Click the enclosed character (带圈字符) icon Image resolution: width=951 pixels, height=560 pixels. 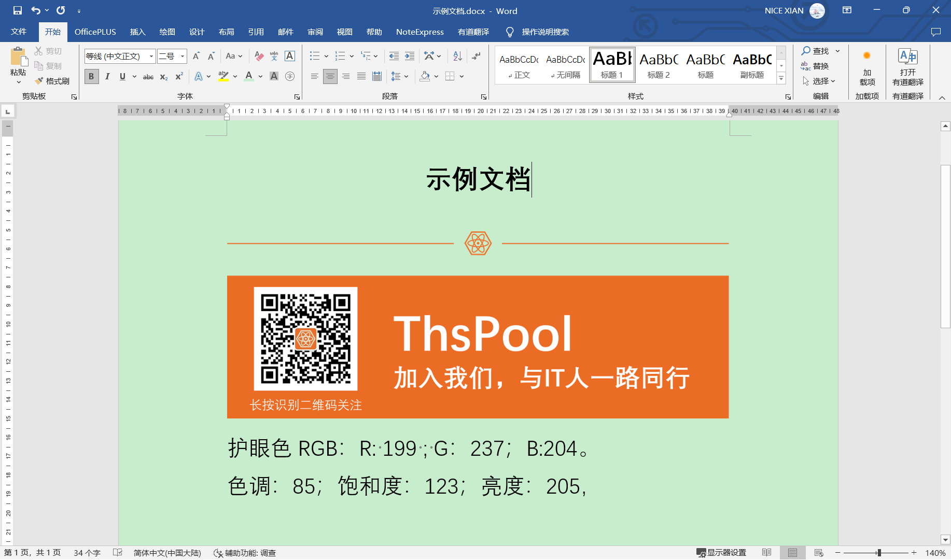coord(290,76)
